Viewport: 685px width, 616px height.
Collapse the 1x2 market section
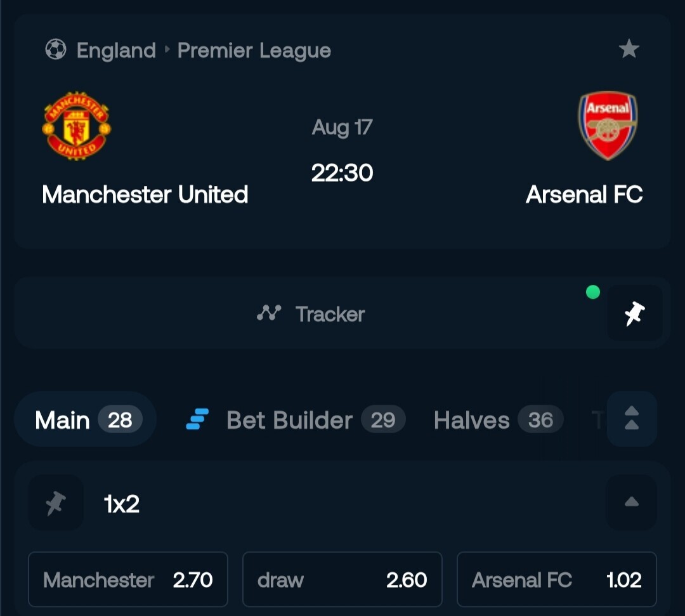pyautogui.click(x=632, y=502)
